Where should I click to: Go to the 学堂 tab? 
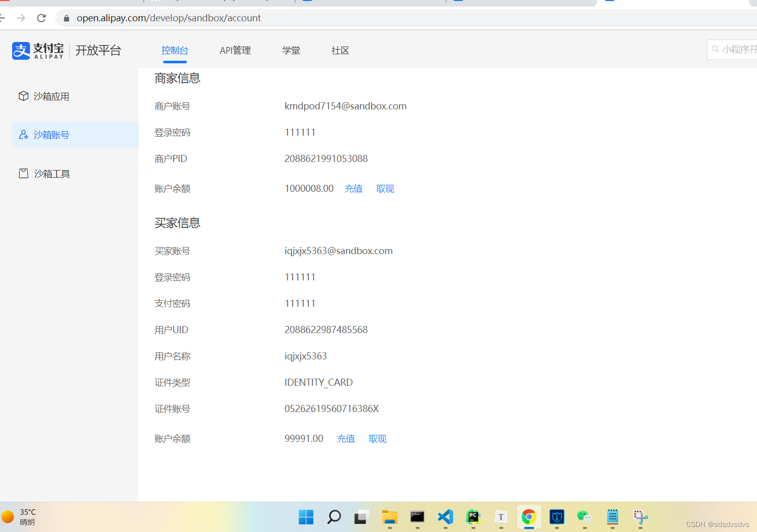click(291, 51)
